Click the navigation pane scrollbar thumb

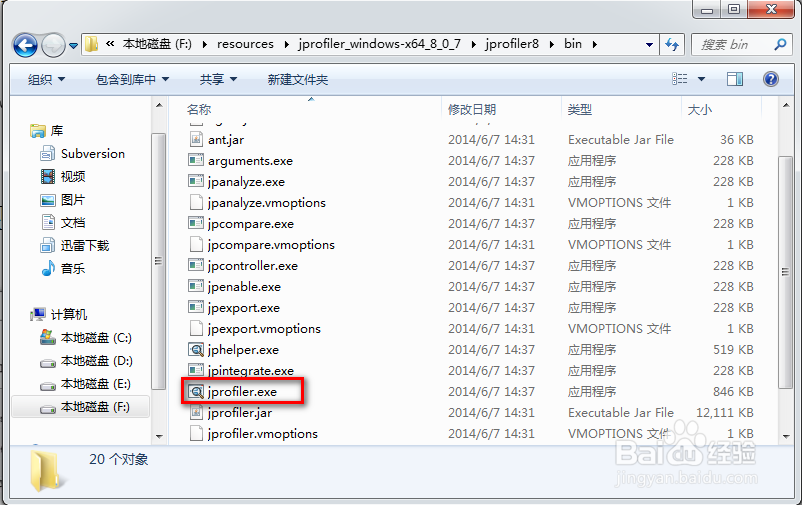159,261
